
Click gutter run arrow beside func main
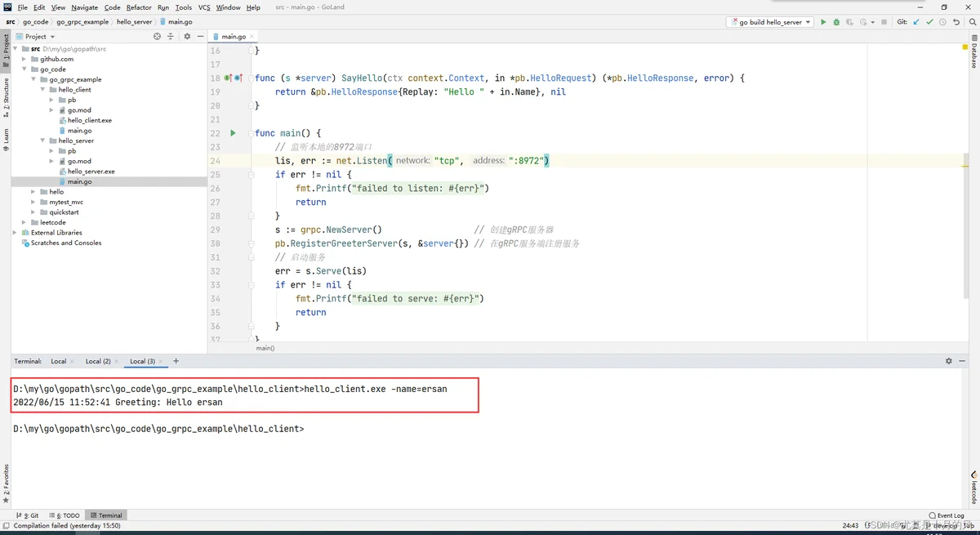point(233,132)
